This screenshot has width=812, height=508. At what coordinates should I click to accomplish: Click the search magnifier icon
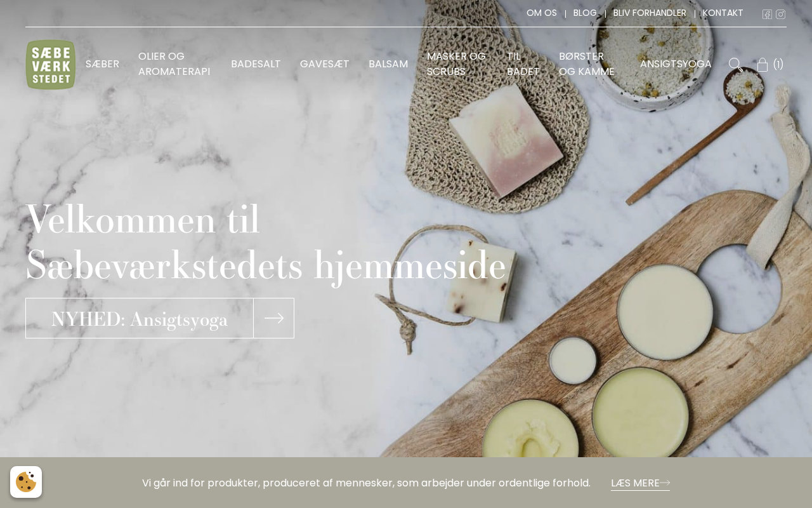pos(735,64)
